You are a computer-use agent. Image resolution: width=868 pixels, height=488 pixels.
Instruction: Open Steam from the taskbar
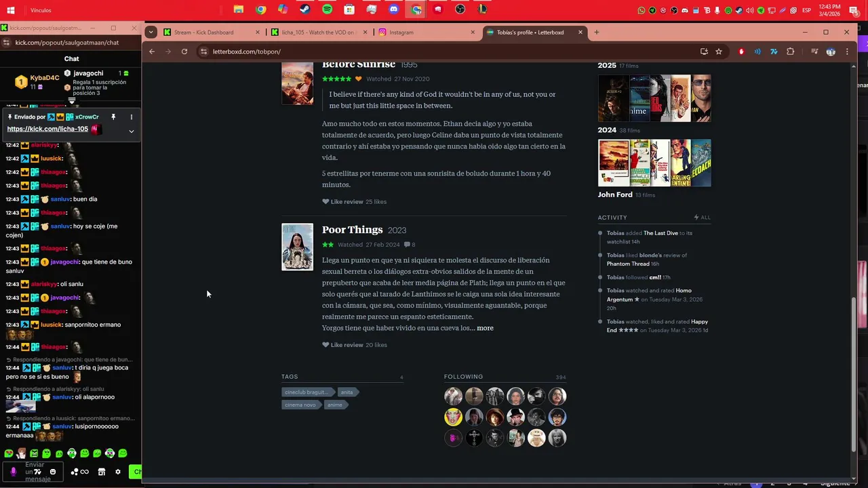coord(305,9)
